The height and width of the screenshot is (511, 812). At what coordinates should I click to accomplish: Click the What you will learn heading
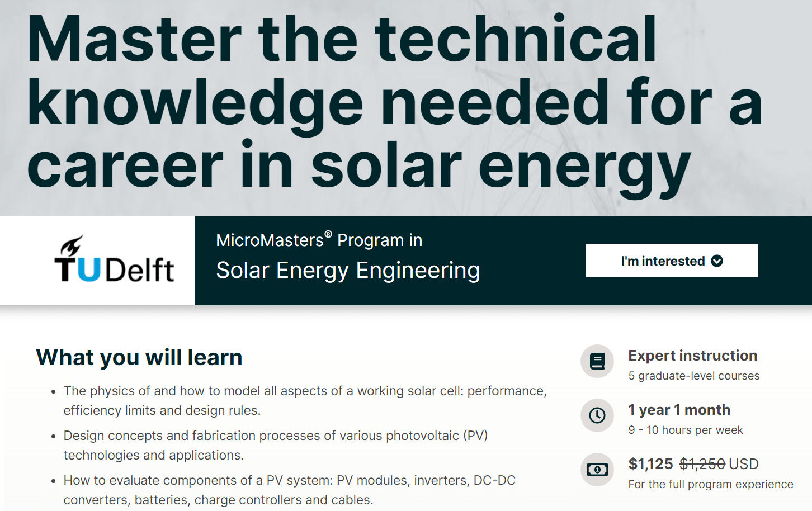pyautogui.click(x=139, y=357)
